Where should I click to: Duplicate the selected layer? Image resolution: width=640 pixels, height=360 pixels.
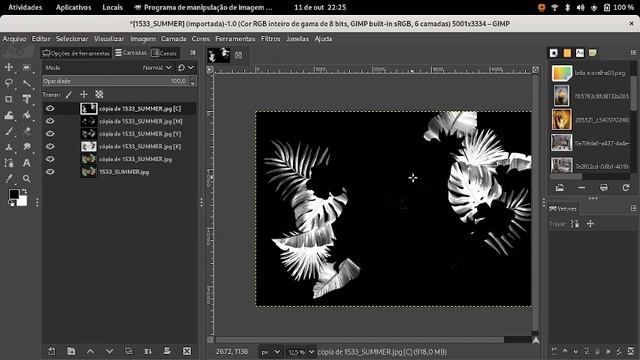click(x=129, y=351)
